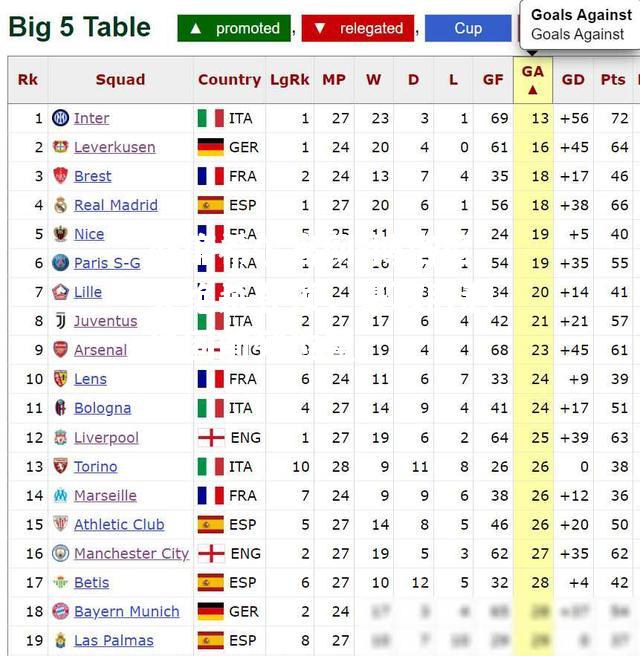The width and height of the screenshot is (640, 656).
Task: Sort by Squad column header
Action: click(x=120, y=79)
